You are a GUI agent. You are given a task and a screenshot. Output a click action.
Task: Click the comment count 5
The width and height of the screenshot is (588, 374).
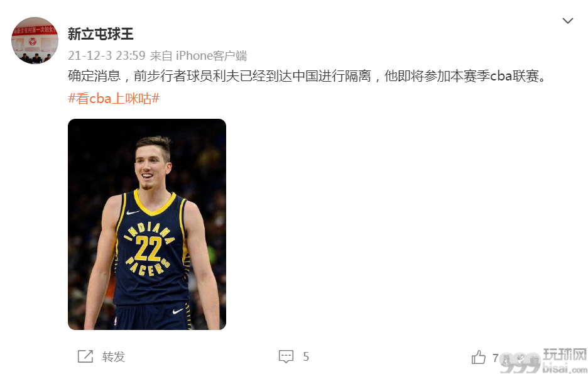(x=306, y=356)
